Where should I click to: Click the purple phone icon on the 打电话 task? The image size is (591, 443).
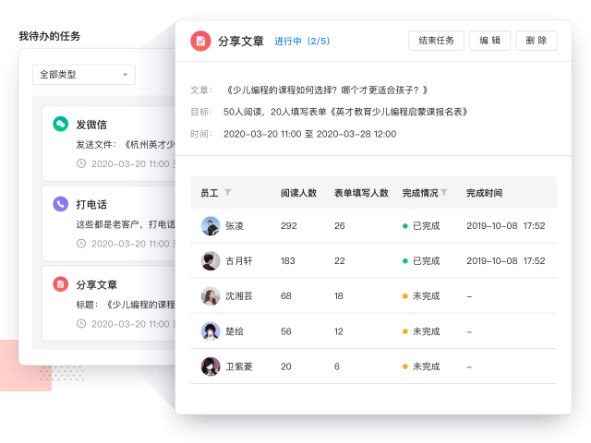tap(60, 204)
